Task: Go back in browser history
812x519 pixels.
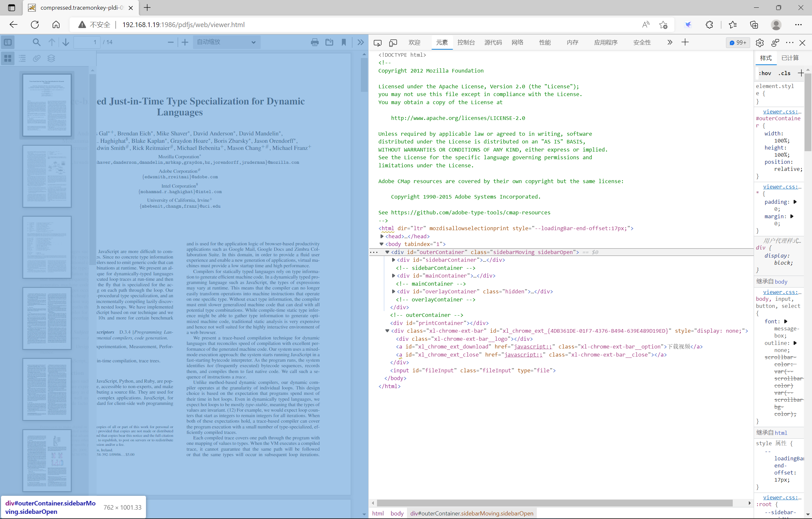Action: pyautogui.click(x=14, y=24)
